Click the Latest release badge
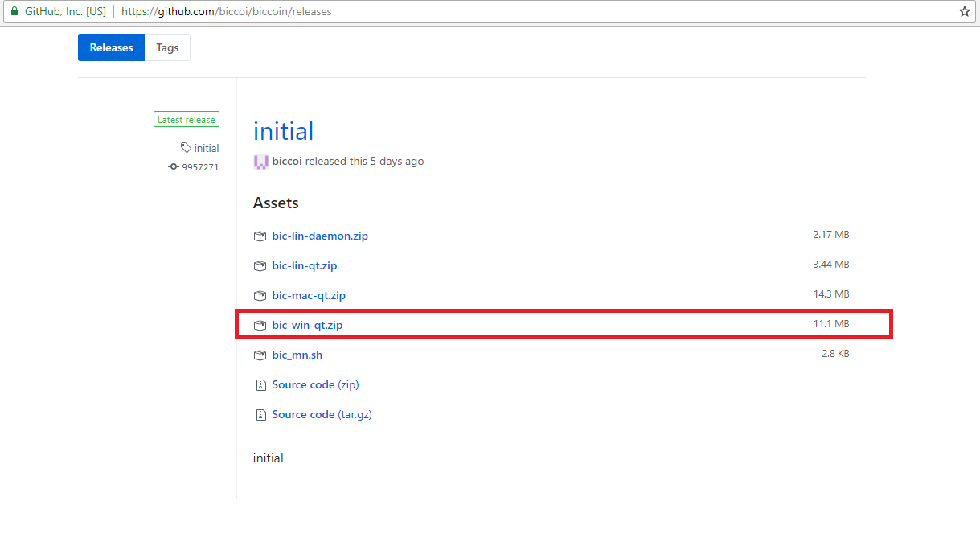 tap(187, 120)
